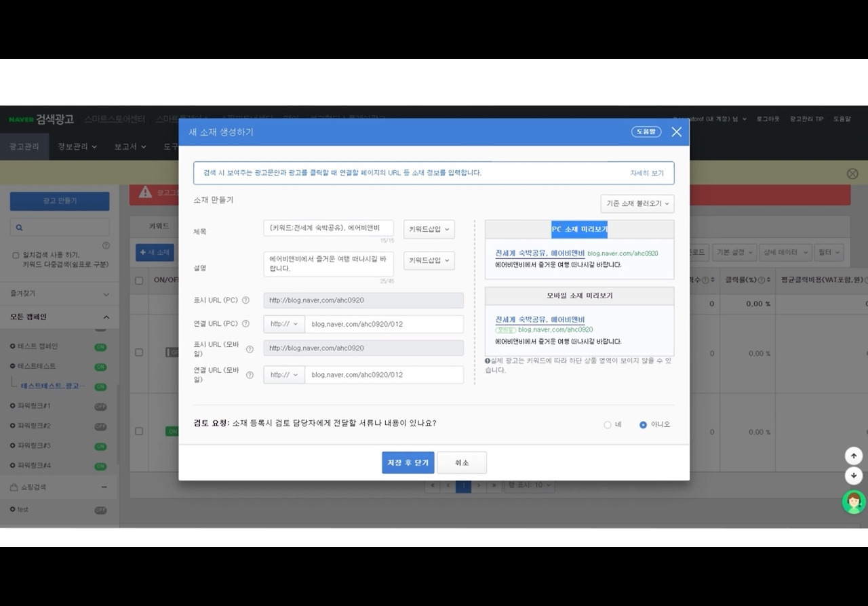868x606 pixels.
Task: Open the 정보관리 menu
Action: coord(77,146)
